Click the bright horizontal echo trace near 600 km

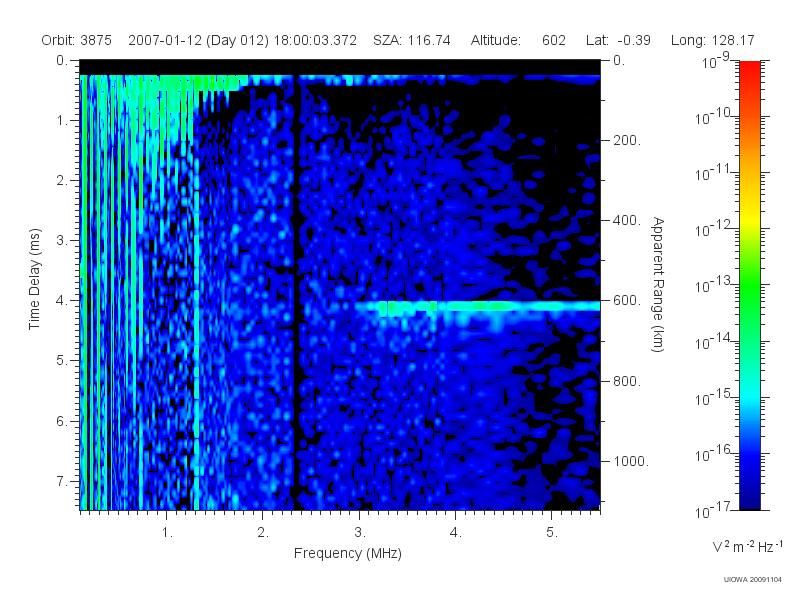tap(478, 306)
